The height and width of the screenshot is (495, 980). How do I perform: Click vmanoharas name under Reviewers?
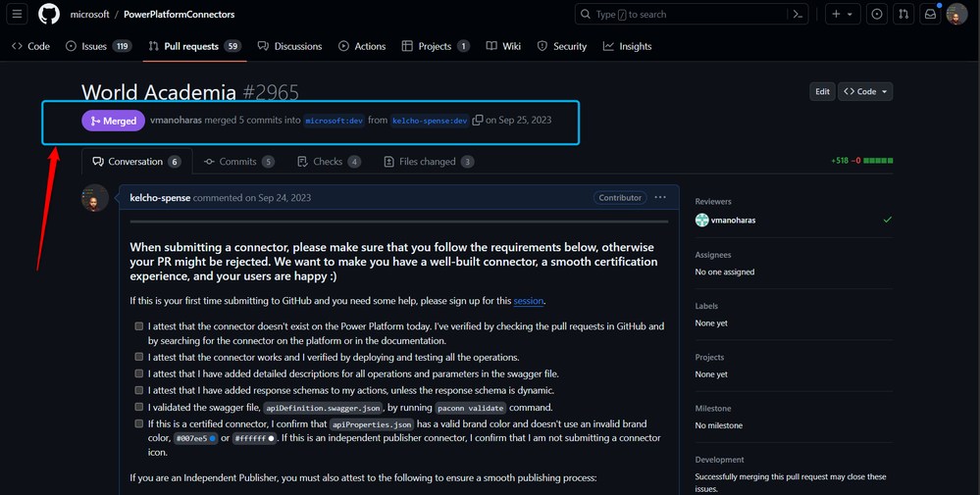pyautogui.click(x=733, y=220)
